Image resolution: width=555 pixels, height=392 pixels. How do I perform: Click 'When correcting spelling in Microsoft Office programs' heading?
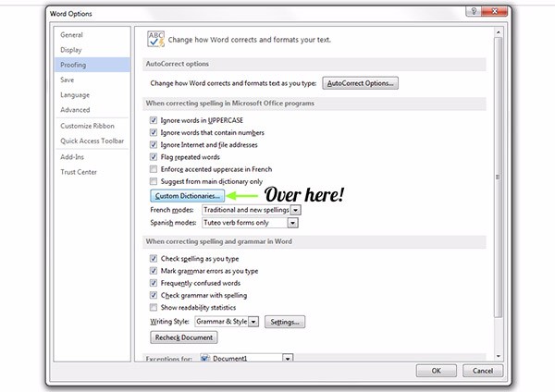click(230, 104)
